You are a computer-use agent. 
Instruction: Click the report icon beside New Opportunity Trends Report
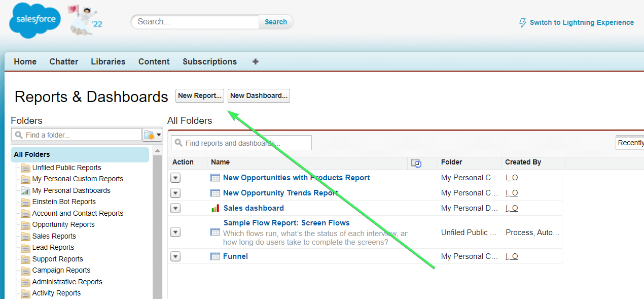[x=214, y=193]
